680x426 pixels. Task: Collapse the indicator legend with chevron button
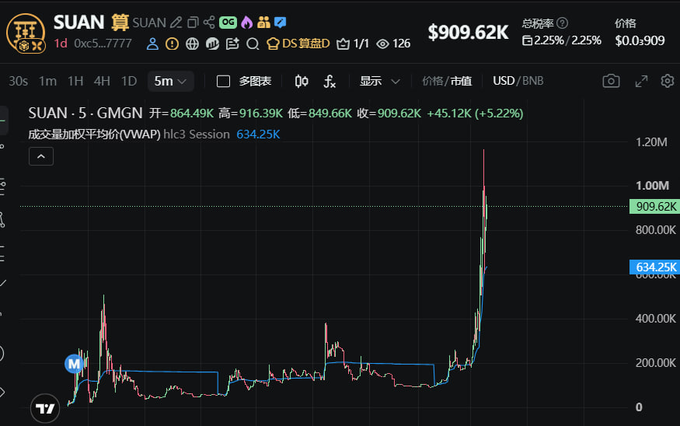[x=41, y=157]
